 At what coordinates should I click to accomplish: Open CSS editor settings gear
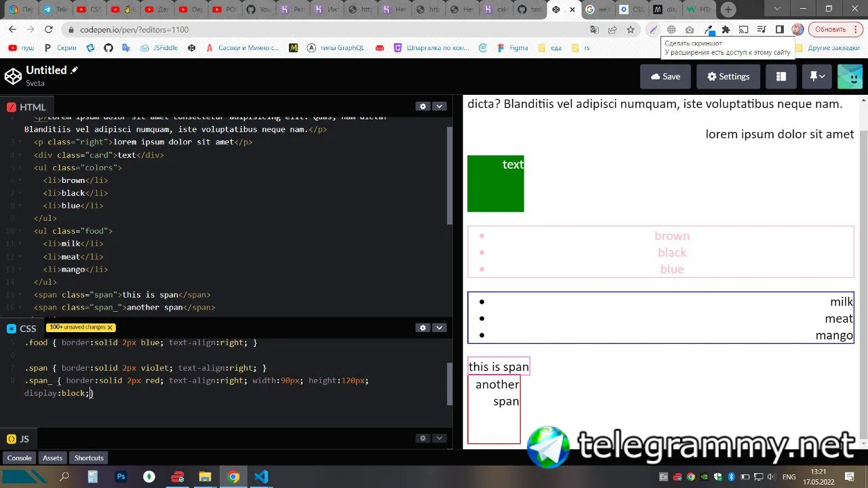[423, 328]
